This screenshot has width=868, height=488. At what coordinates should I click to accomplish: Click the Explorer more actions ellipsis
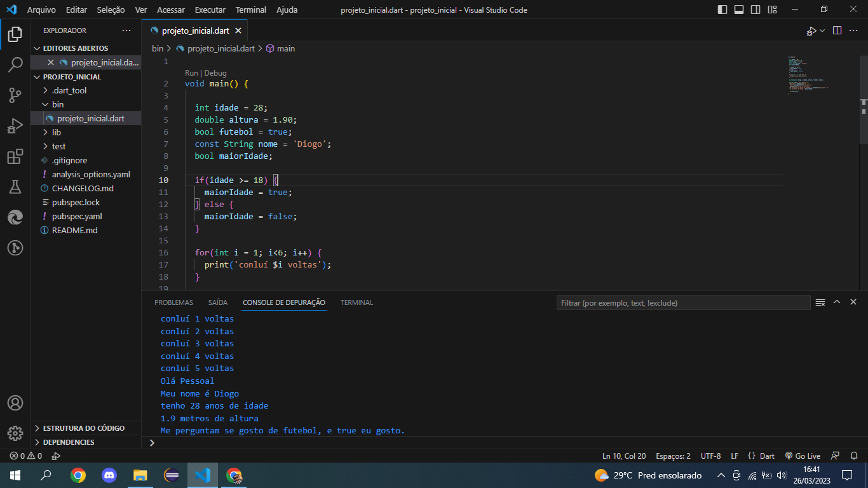(126, 30)
